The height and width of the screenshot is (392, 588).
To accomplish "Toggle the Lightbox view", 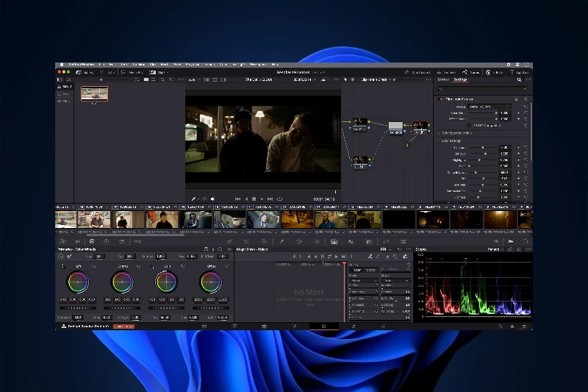I will (x=520, y=72).
